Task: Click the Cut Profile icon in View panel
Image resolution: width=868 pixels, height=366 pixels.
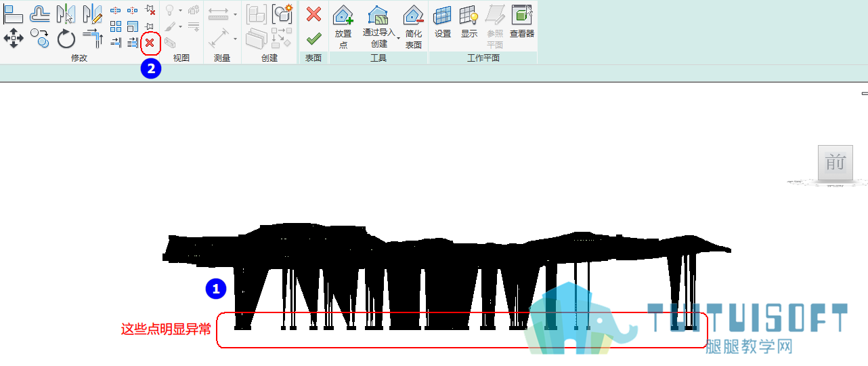Action: [x=170, y=43]
